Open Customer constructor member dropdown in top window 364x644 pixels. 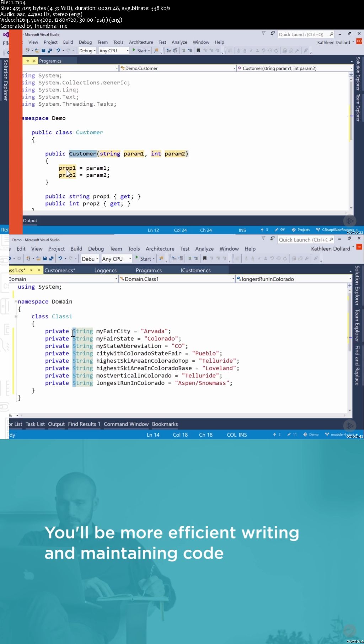pyautogui.click(x=295, y=68)
